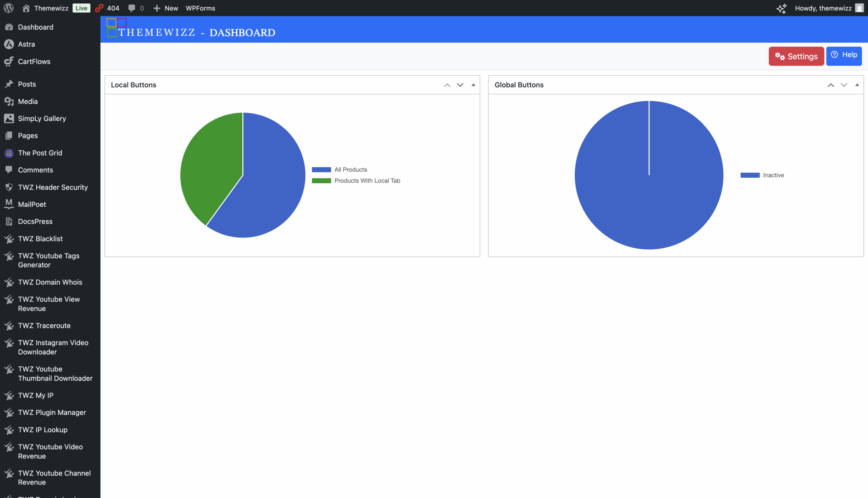Click the TWZ Header Security shield icon
This screenshot has height=498, width=868.
coord(9,187)
